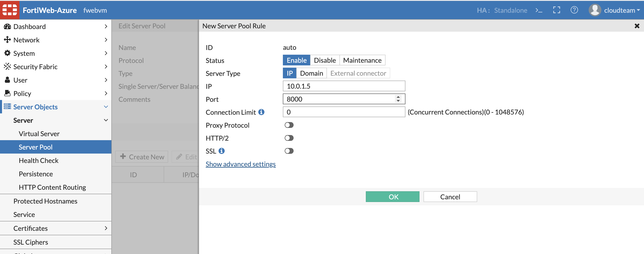644x254 pixels.
Task: Set Status to Maintenance
Action: click(x=362, y=60)
